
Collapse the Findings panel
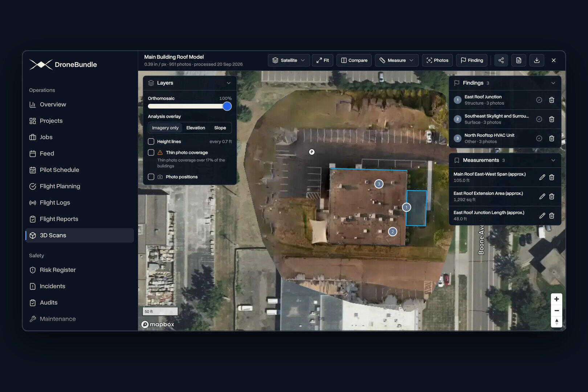point(553,83)
